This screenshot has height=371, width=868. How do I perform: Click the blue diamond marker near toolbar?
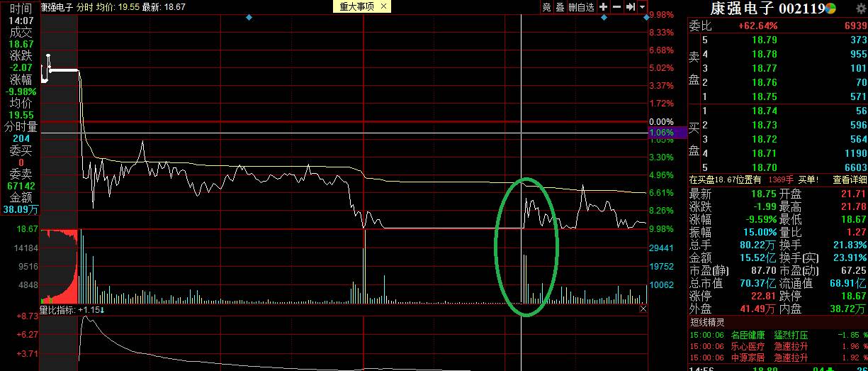click(x=604, y=17)
